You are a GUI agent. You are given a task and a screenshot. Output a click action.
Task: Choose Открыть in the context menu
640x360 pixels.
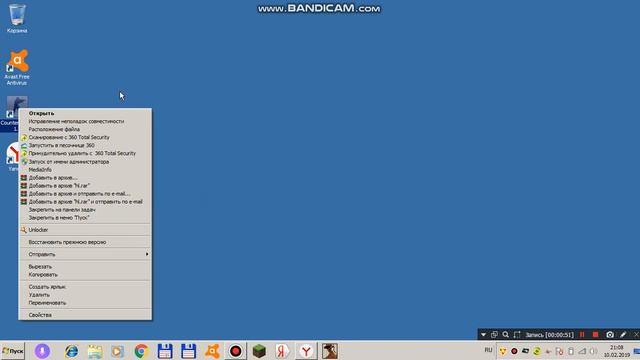[x=85, y=113]
